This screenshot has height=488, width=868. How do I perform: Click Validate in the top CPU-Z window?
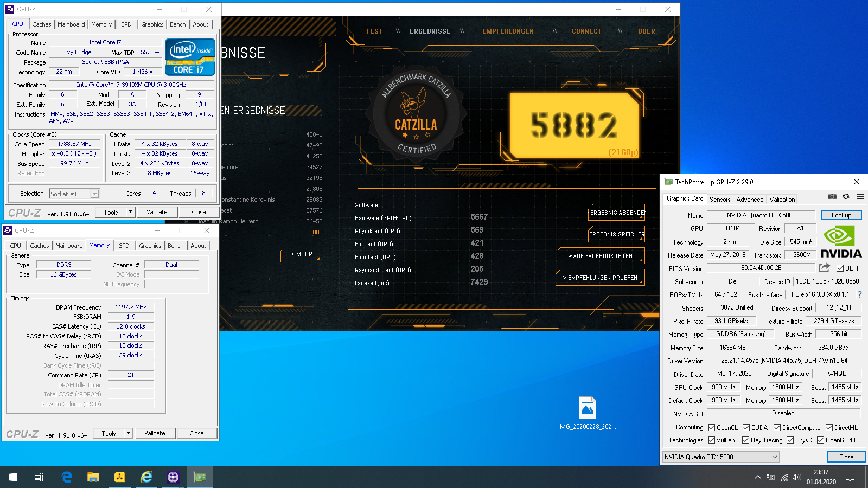tap(157, 212)
